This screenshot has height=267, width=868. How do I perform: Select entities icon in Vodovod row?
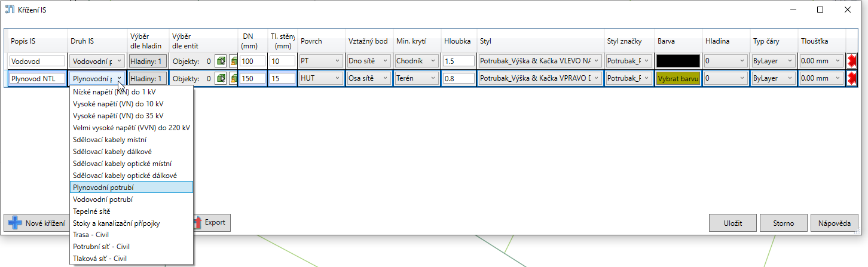(221, 61)
